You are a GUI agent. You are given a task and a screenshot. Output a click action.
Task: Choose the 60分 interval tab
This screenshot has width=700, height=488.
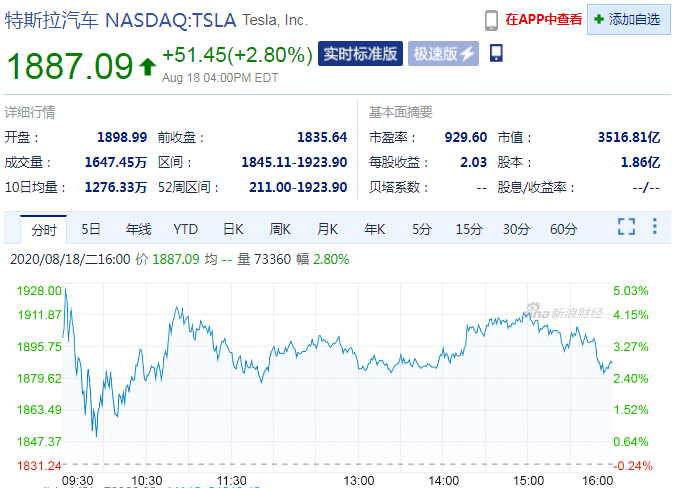click(563, 229)
